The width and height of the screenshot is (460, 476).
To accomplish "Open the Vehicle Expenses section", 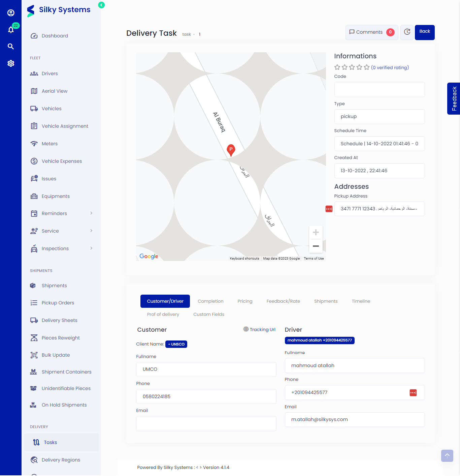I will click(62, 161).
